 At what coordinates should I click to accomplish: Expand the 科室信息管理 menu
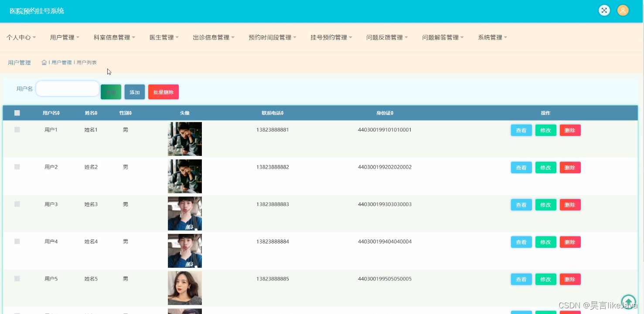click(x=114, y=37)
